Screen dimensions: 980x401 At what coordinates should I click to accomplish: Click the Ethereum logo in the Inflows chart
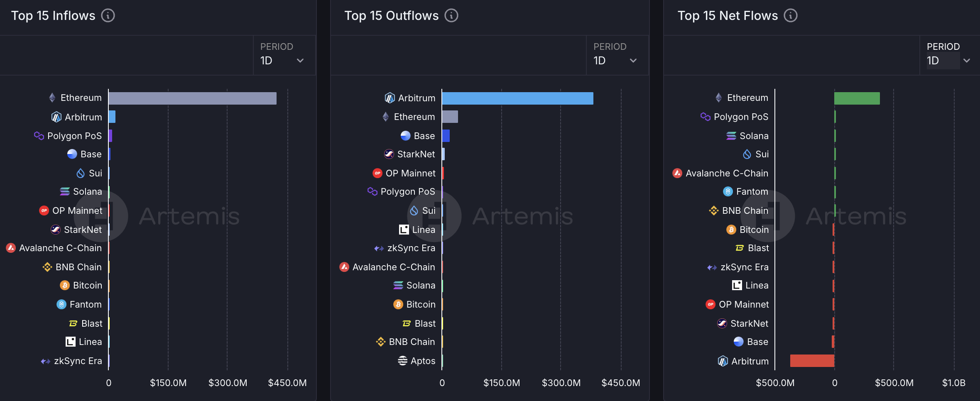click(52, 98)
